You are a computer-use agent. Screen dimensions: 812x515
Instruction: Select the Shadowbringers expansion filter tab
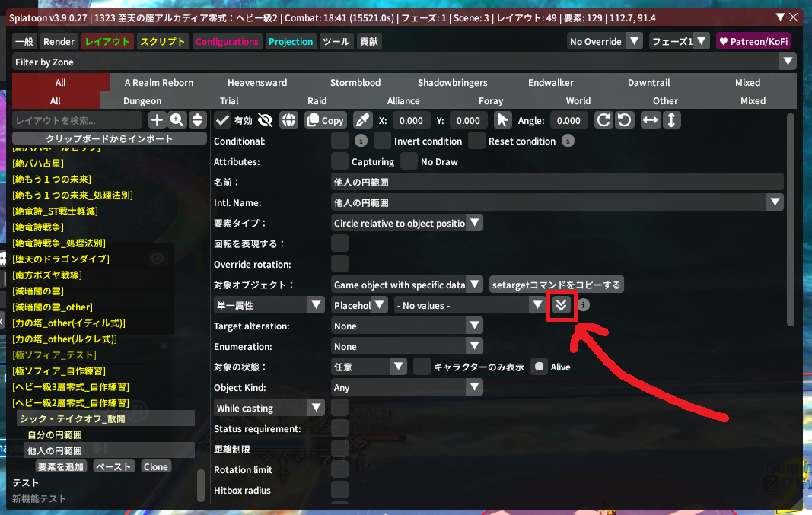coord(452,82)
